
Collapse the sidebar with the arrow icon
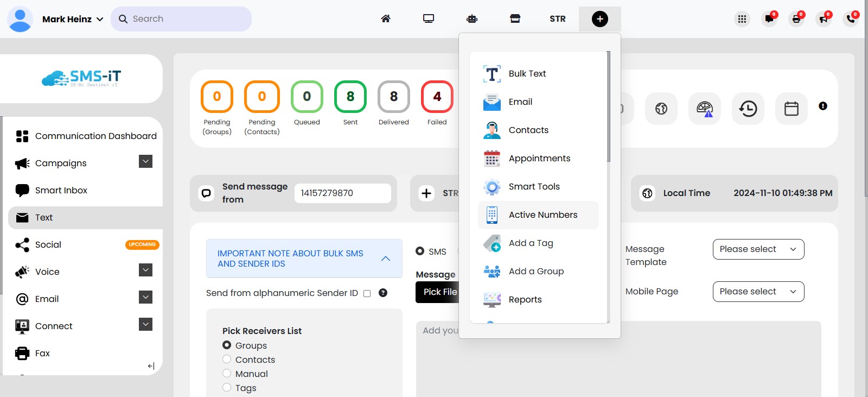point(151,366)
